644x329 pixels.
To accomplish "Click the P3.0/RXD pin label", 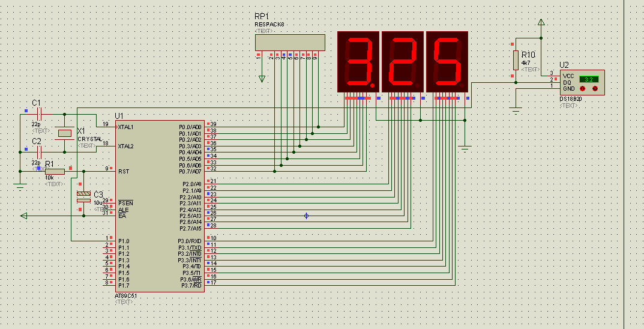I will tap(190, 241).
